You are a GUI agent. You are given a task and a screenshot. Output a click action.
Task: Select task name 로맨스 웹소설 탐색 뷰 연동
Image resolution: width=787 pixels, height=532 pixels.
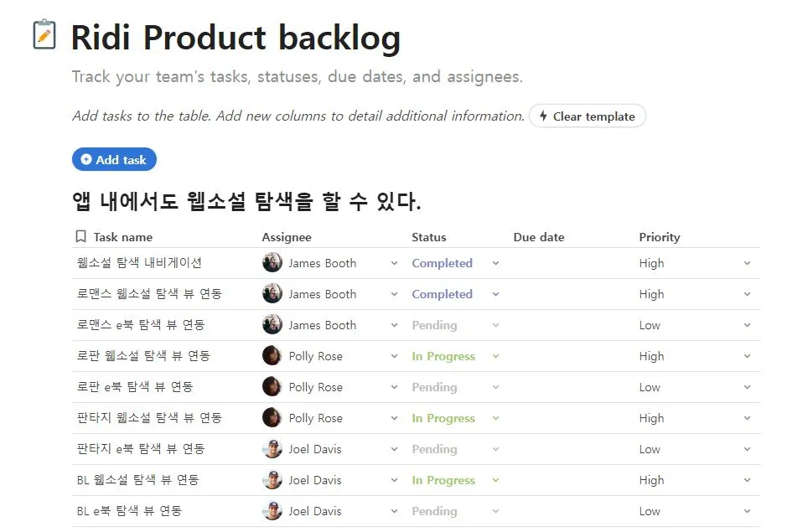[149, 293]
